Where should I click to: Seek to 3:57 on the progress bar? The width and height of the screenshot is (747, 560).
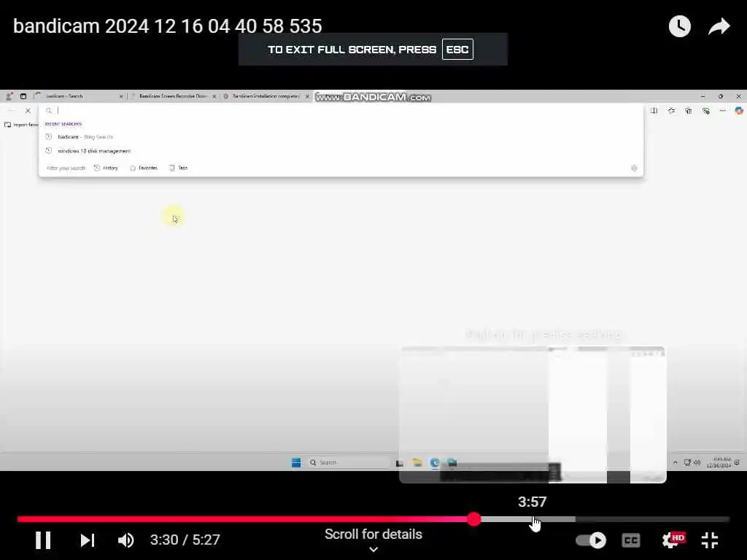pyautogui.click(x=532, y=519)
